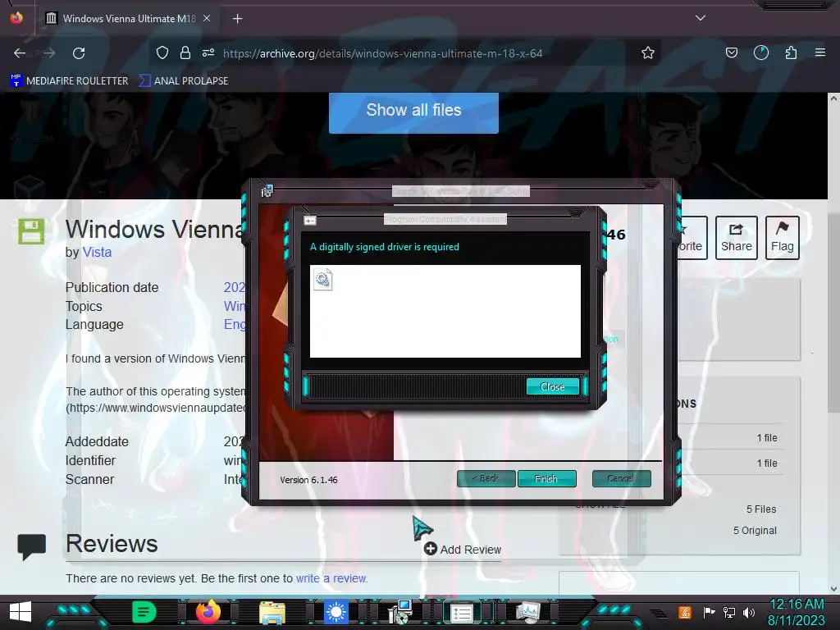The image size is (840, 630).
Task: Click the Reviews speech bubble icon
Action: point(32,547)
